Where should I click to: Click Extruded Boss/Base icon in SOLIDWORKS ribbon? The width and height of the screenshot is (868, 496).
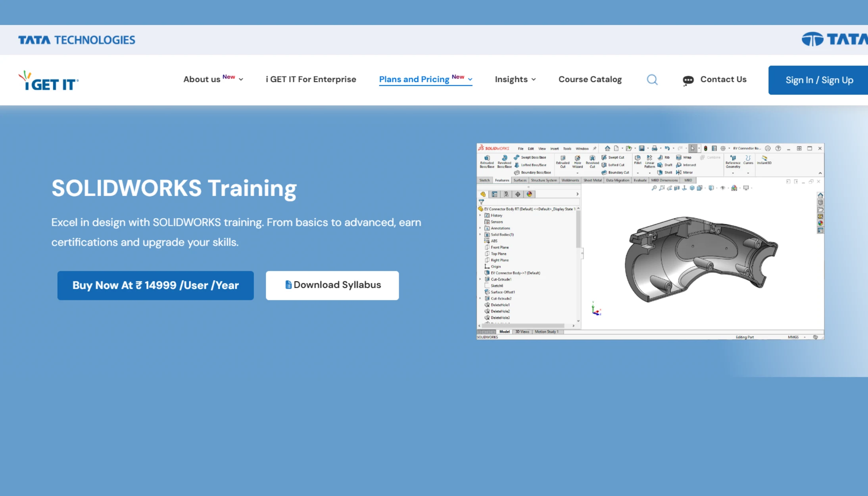tap(487, 158)
